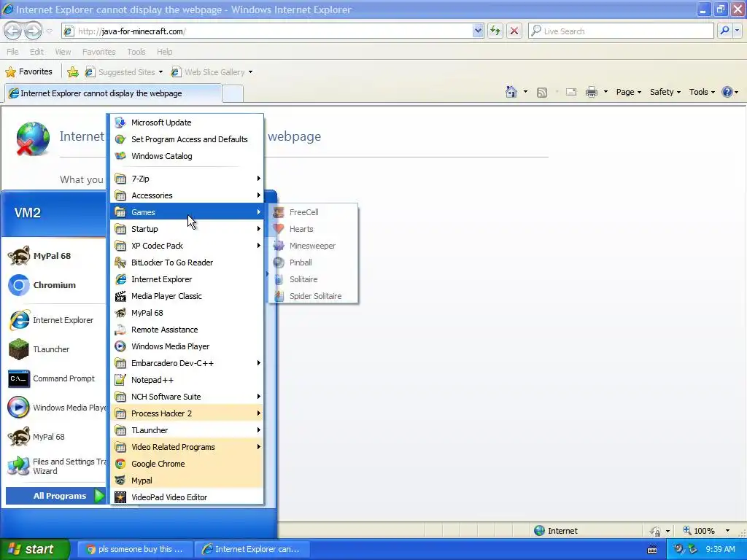Click Add to Favorites Bar star icon

point(73,72)
